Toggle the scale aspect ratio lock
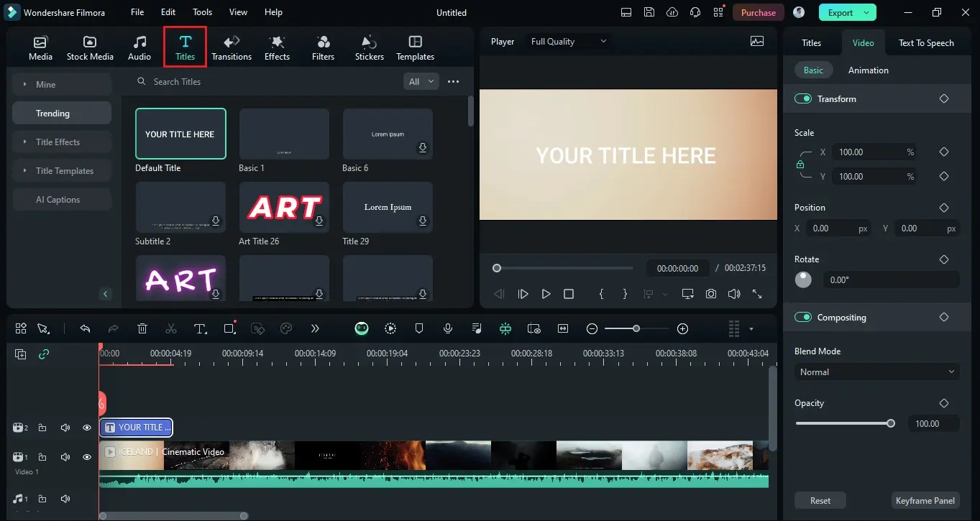The width and height of the screenshot is (980, 521). (x=800, y=165)
